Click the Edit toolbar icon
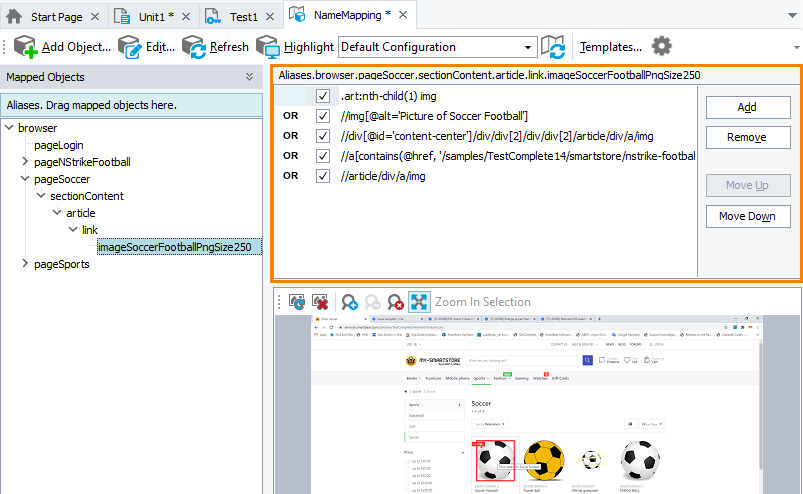The image size is (803, 494). click(129, 47)
